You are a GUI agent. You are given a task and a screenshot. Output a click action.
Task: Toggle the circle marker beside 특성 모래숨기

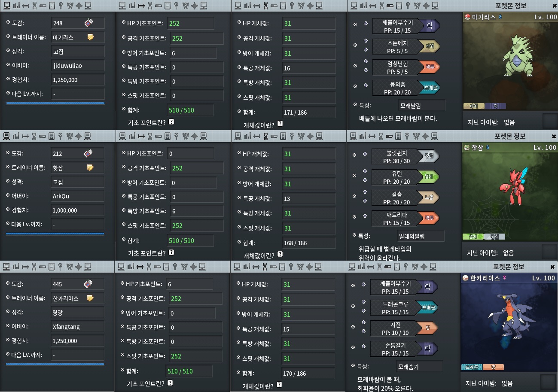(353, 366)
